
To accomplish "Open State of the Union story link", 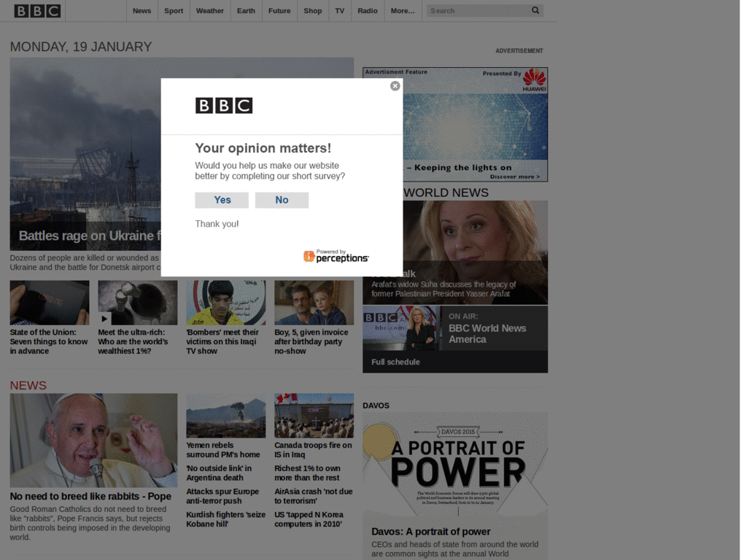I will (49, 341).
